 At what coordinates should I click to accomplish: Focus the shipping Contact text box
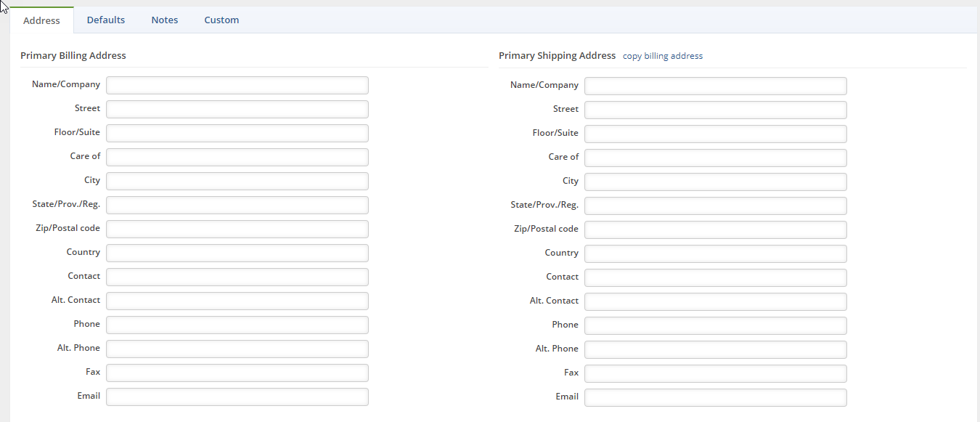[x=716, y=277]
